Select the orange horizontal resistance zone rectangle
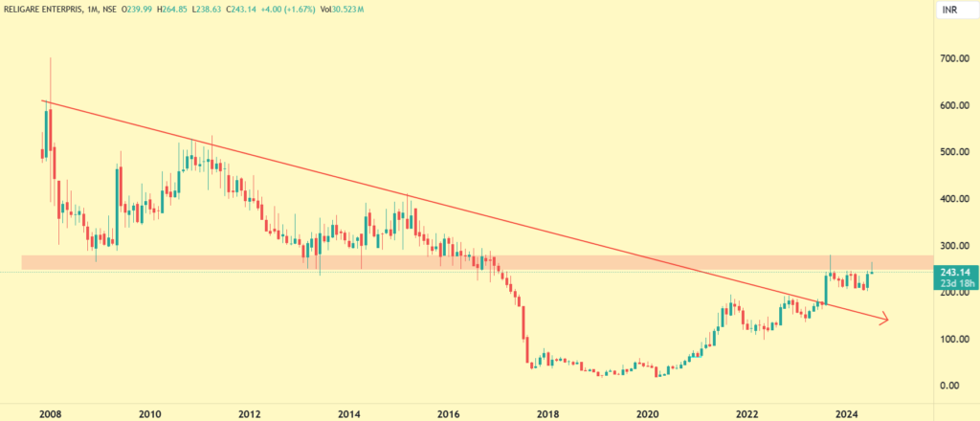 (479, 262)
